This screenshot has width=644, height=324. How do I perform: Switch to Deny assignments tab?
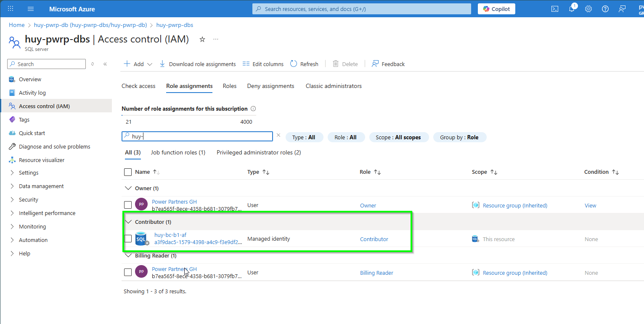click(270, 86)
